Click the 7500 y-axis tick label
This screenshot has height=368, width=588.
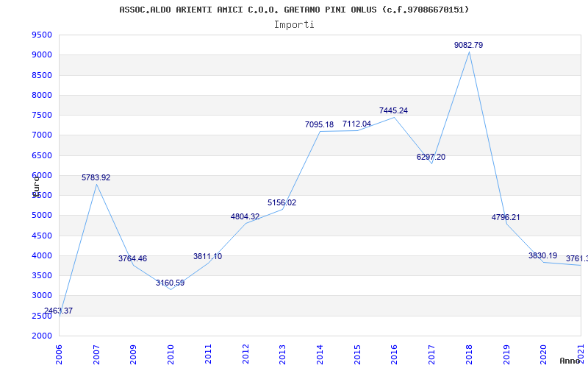click(x=42, y=116)
